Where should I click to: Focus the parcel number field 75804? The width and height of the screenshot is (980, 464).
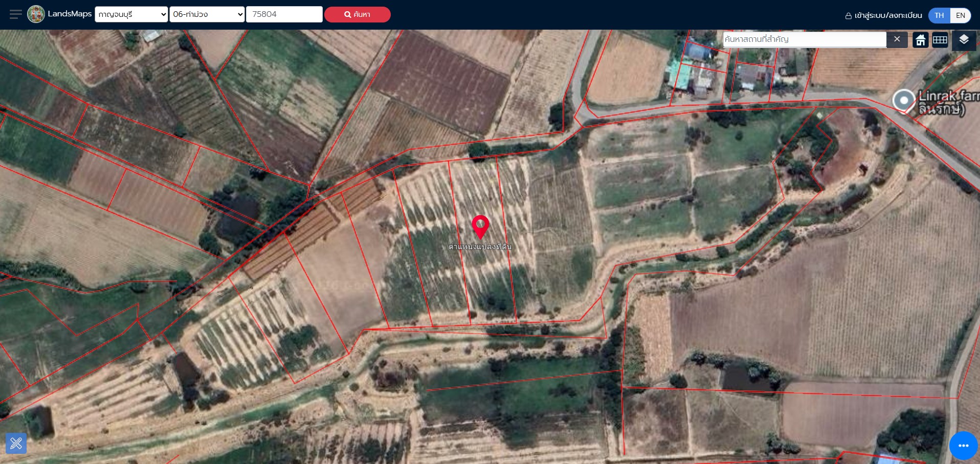tap(284, 14)
